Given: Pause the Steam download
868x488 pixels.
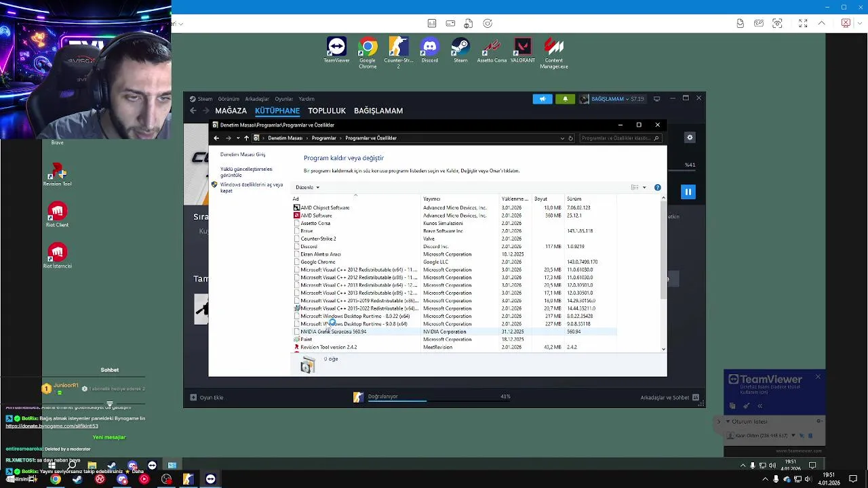Looking at the screenshot, I should [688, 192].
